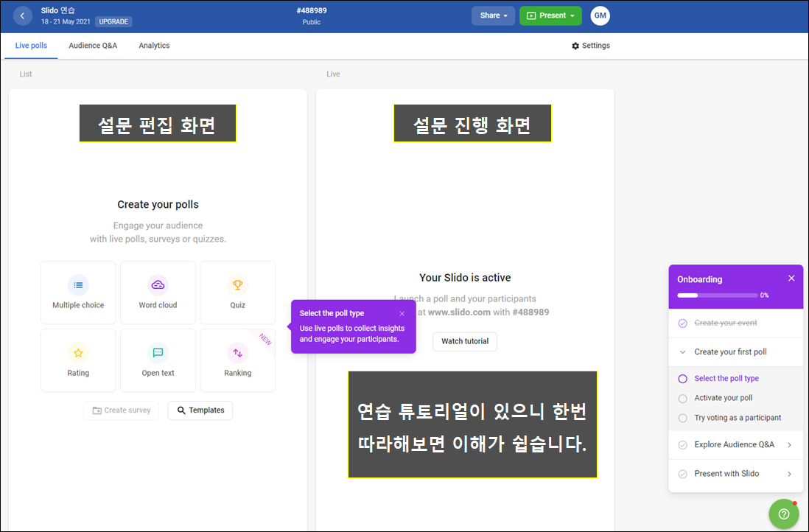The width and height of the screenshot is (809, 532).
Task: Click the '18 - 21 May 2021' date
Action: tap(66, 21)
